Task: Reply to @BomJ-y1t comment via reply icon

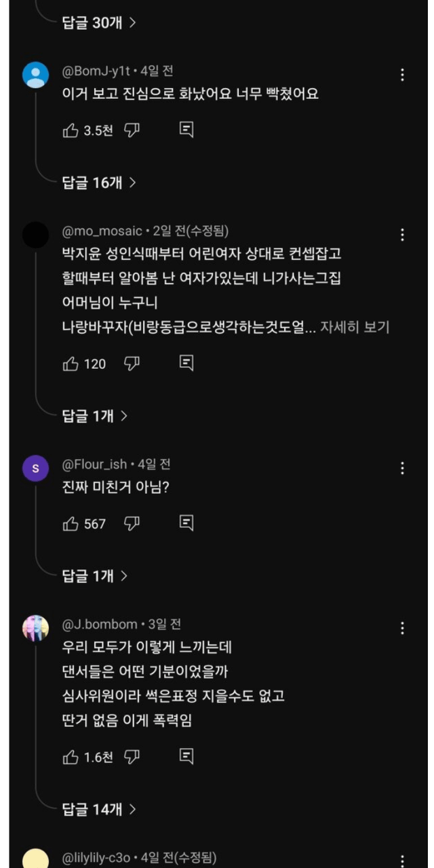Action: [x=186, y=130]
